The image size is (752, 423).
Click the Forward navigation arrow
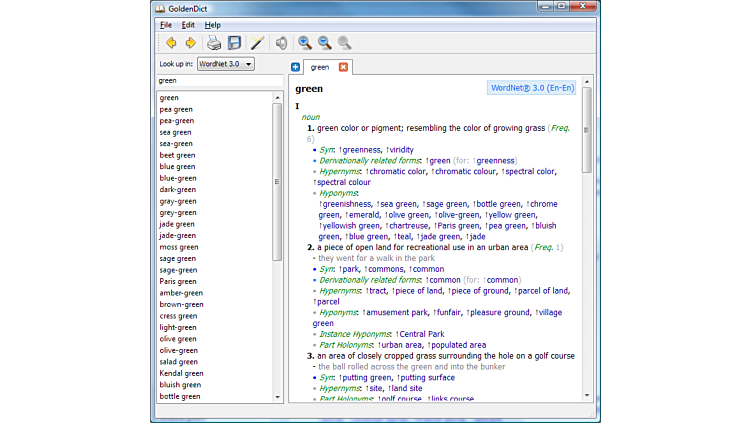[x=190, y=43]
